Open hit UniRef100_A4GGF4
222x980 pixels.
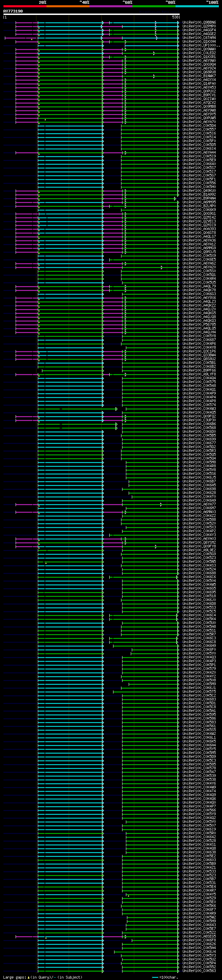[x=199, y=30]
